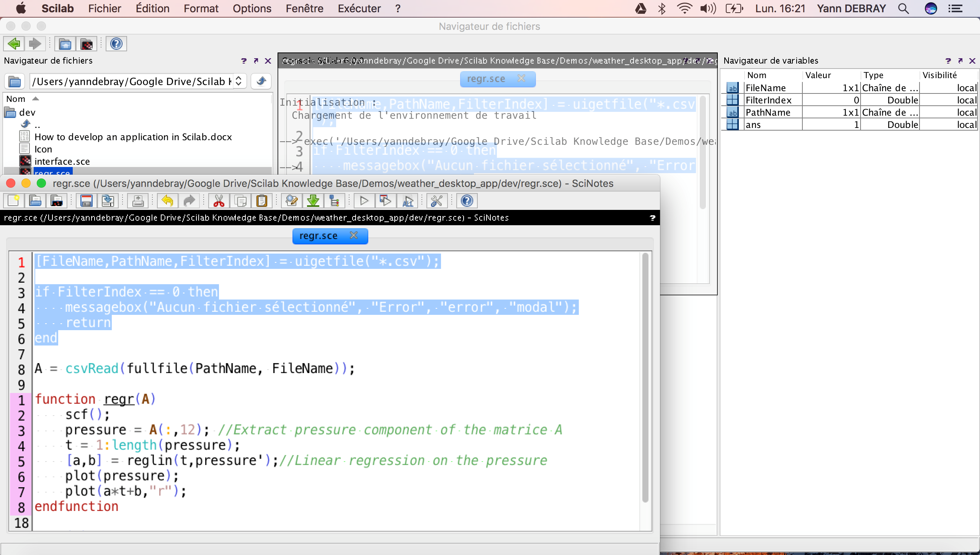This screenshot has width=980, height=555.
Task: Click the file path field in Navigateur de fichiers
Action: pyautogui.click(x=132, y=81)
